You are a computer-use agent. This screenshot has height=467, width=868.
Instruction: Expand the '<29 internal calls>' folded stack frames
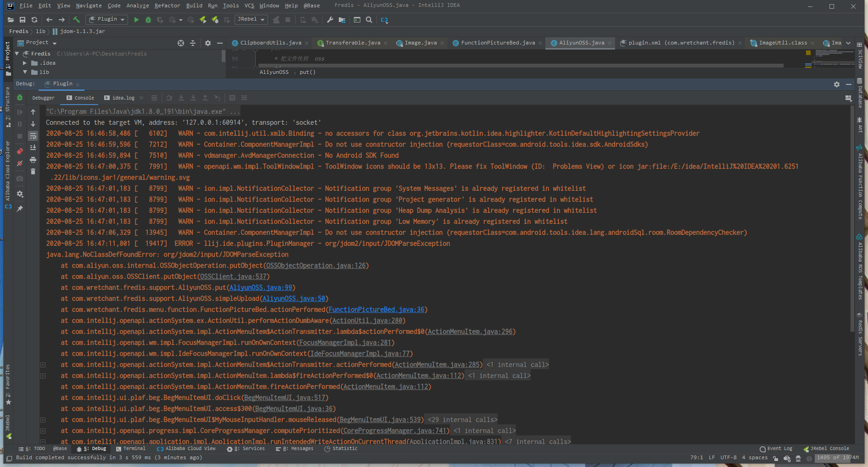(x=463, y=420)
